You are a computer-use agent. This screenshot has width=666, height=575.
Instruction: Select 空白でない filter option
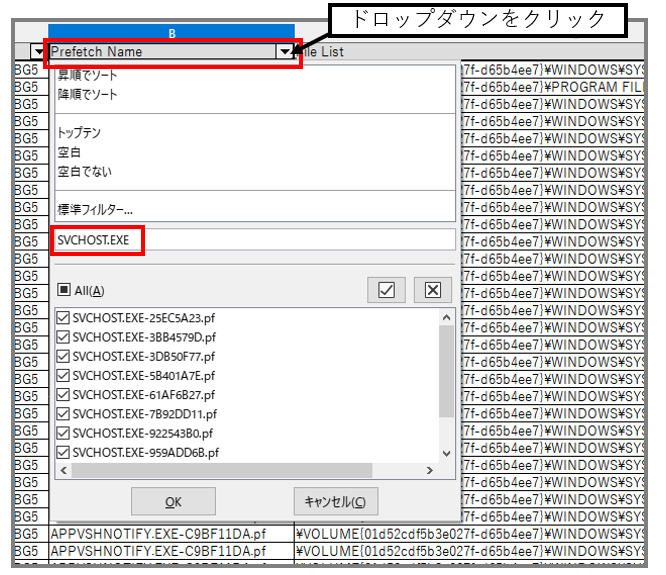[x=85, y=172]
